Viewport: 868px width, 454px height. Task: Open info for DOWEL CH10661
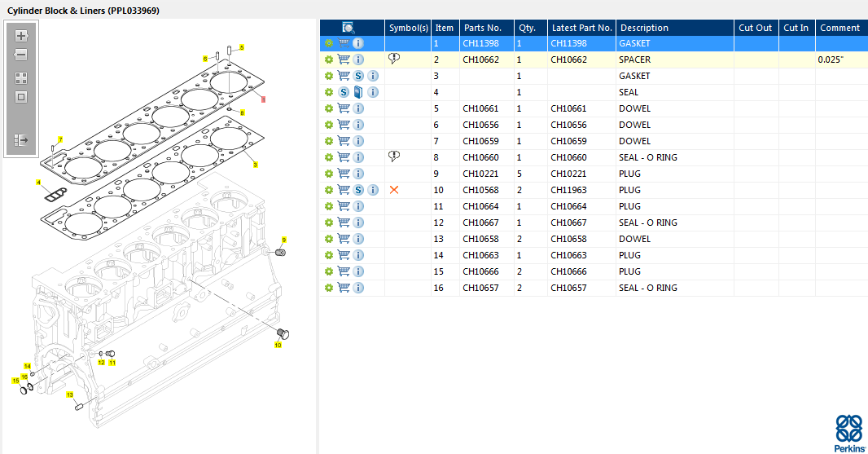point(358,108)
